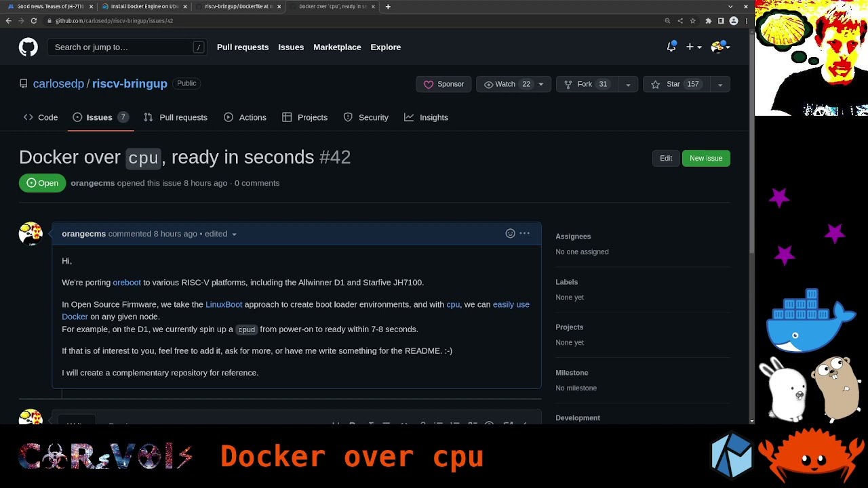Image resolution: width=868 pixels, height=488 pixels.
Task: Follow the cpu link in comment
Action: [453, 304]
